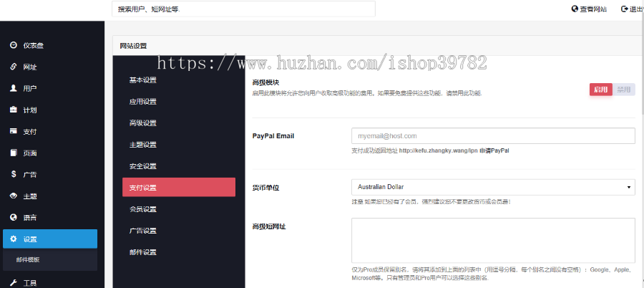Click the briefcase icon beside 计划
The height and width of the screenshot is (288, 644).
[13, 110]
